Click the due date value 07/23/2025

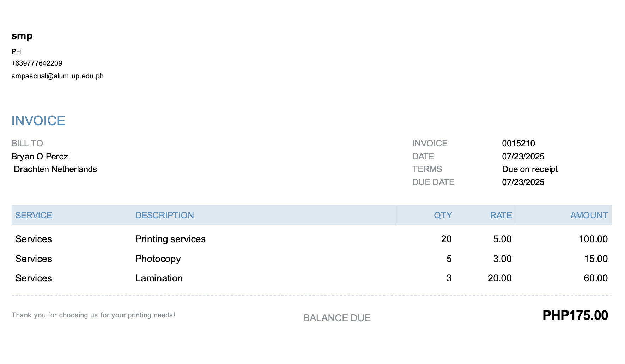[x=523, y=182]
